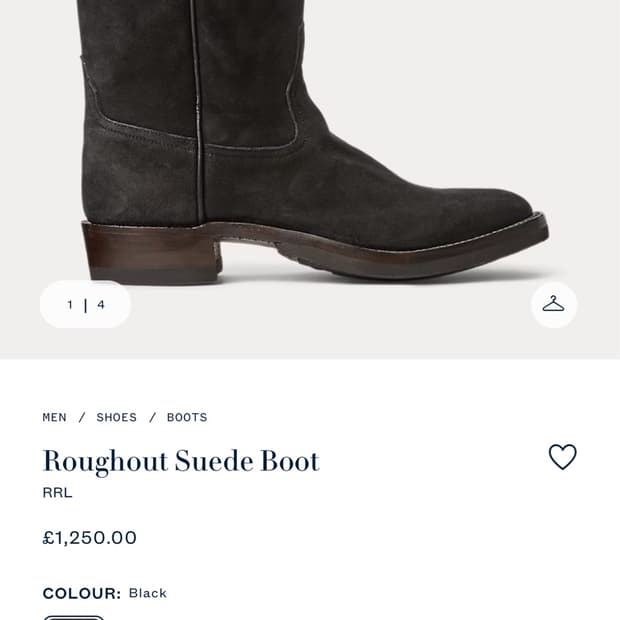Image resolution: width=620 pixels, height=620 pixels.
Task: Tap the 1 | 4 image counter
Action: [85, 304]
